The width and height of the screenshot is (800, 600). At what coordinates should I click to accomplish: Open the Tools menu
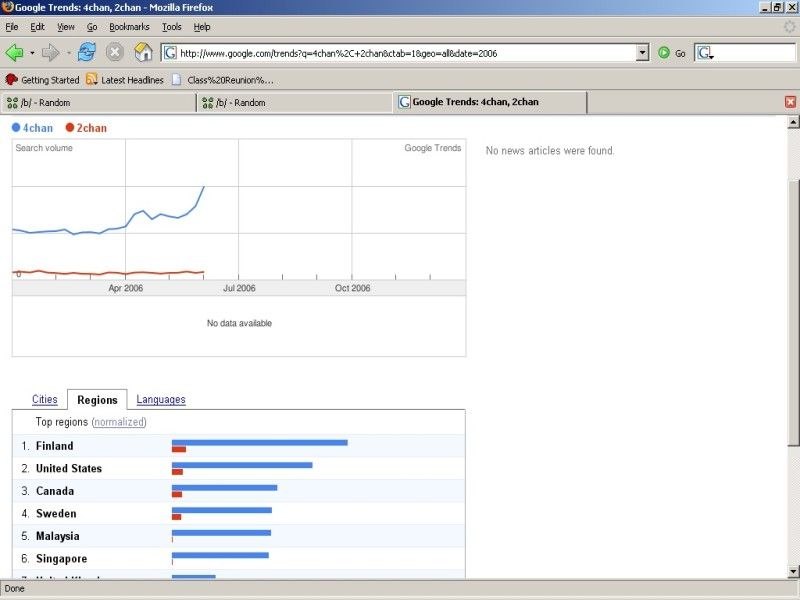point(172,27)
